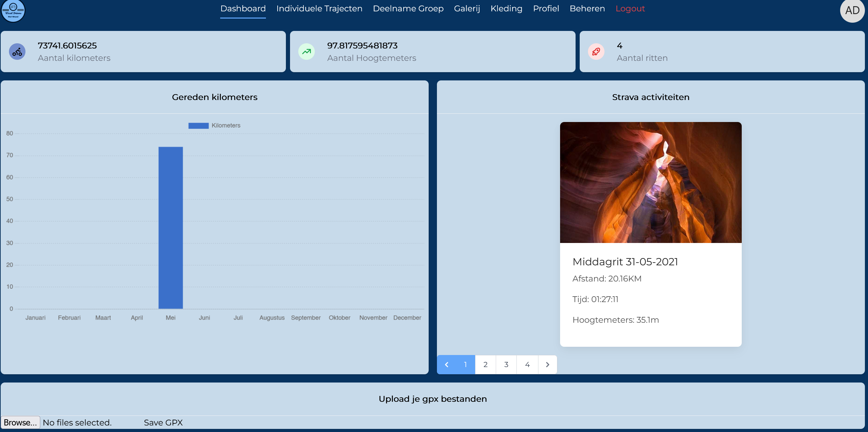
Task: Open the Deelname Groep page
Action: [x=408, y=9]
